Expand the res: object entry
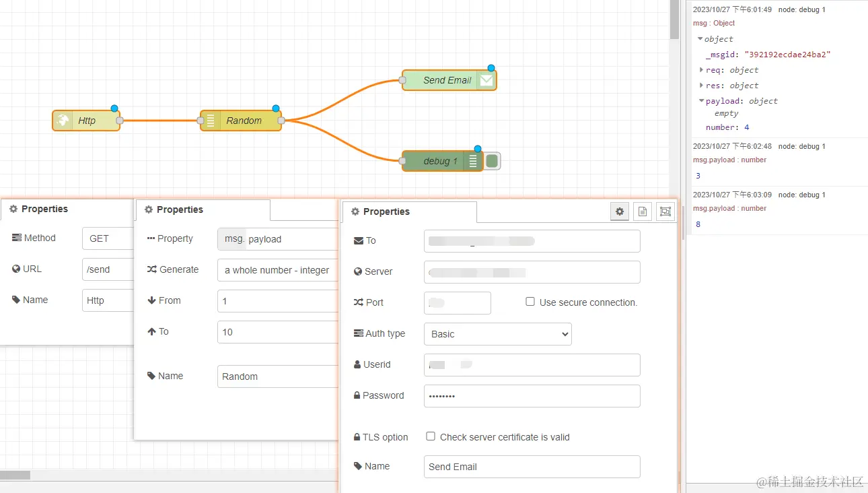Image resolution: width=868 pixels, height=493 pixels. tap(701, 86)
